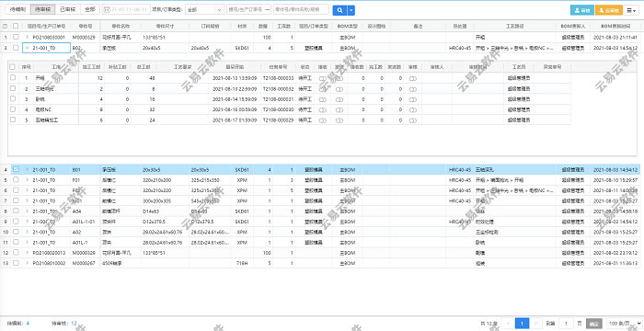Open the arrow dropdown beside the search button

(351, 10)
